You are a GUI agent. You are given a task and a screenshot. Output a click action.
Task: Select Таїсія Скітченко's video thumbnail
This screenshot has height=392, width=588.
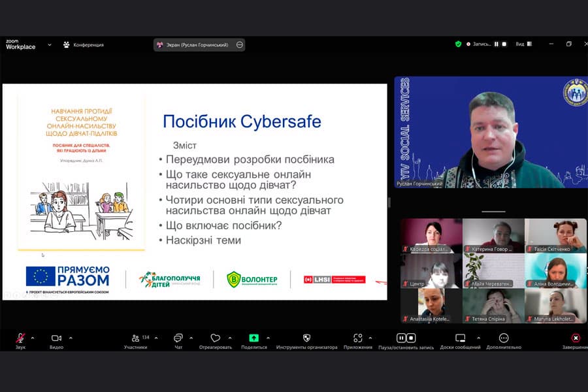555,236
